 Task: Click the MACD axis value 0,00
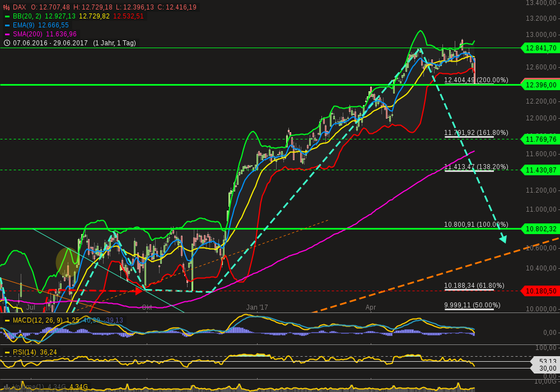coord(550,333)
